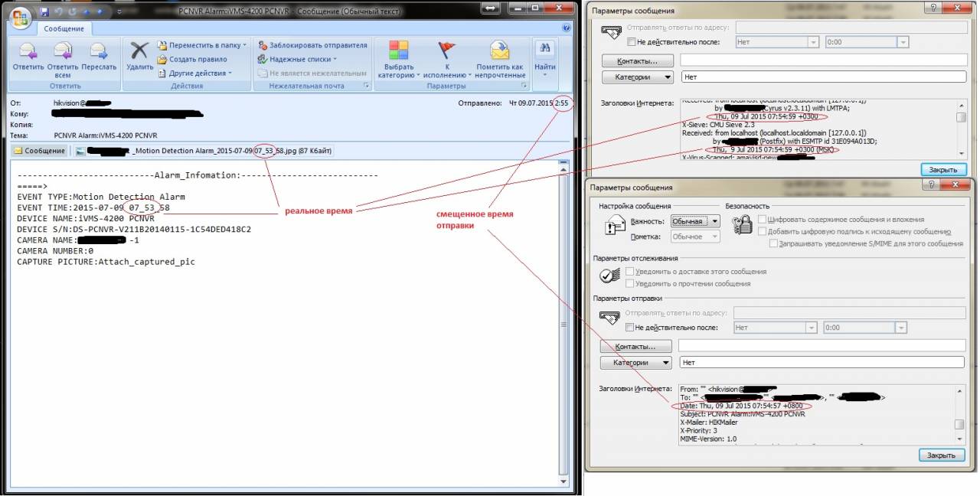Screen dimensions: 980x496
Task: Click the line DEVICE NAME:iVMS-4200 PCNVR
Action: pyautogui.click(x=86, y=218)
